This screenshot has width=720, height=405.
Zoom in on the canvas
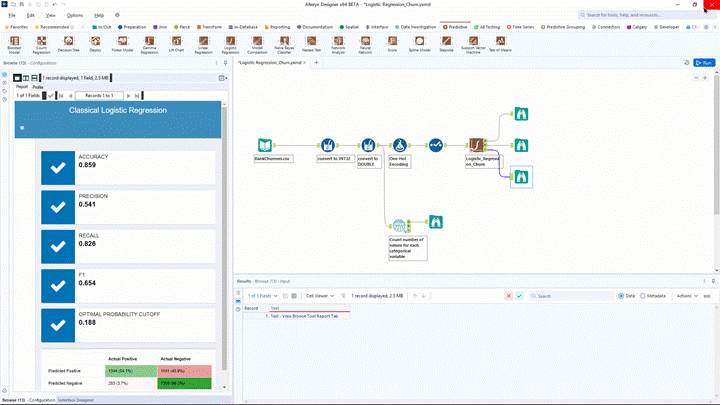(705, 78)
